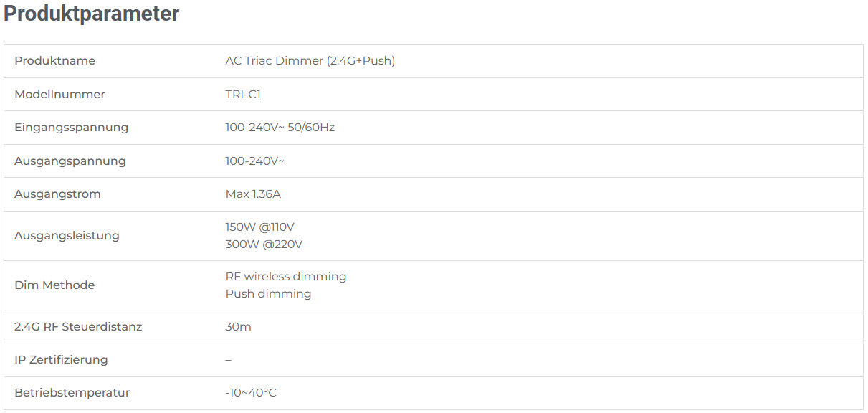This screenshot has height=413, width=868.
Task: Select the RF wireless dimming text
Action: (285, 276)
